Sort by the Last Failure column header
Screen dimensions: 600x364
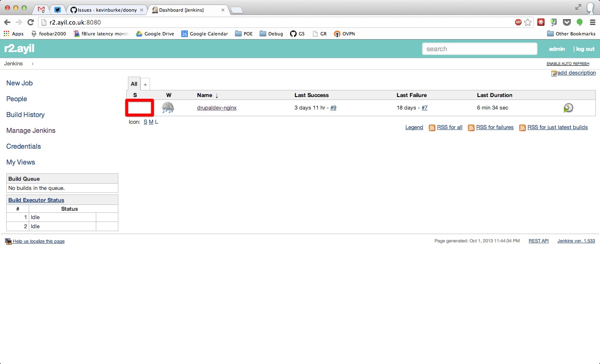pos(412,95)
